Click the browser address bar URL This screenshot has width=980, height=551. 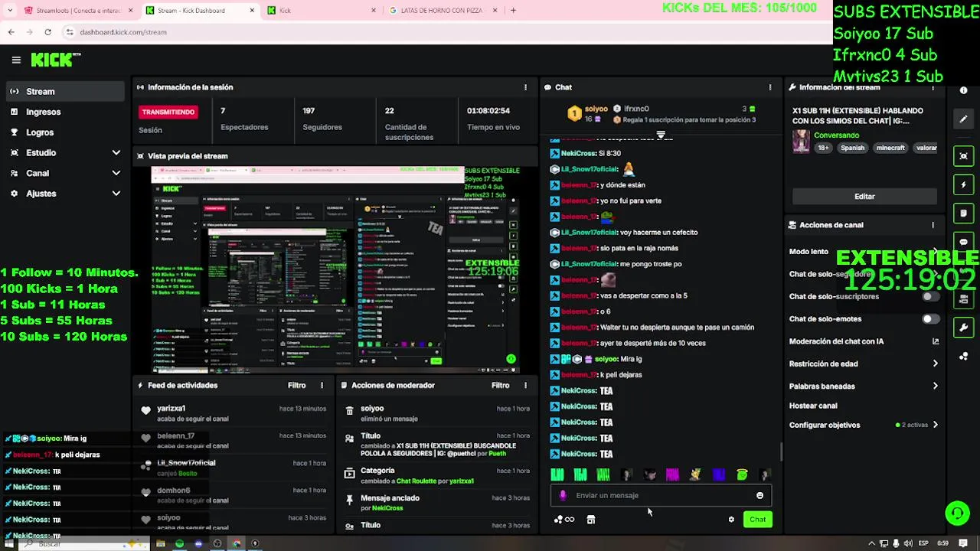pos(123,32)
